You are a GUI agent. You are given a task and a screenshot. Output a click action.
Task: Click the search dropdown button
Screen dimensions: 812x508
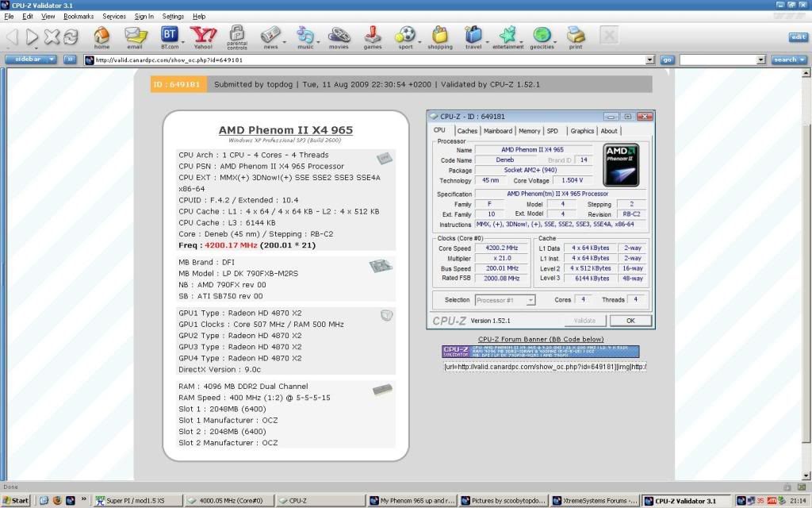(x=789, y=60)
